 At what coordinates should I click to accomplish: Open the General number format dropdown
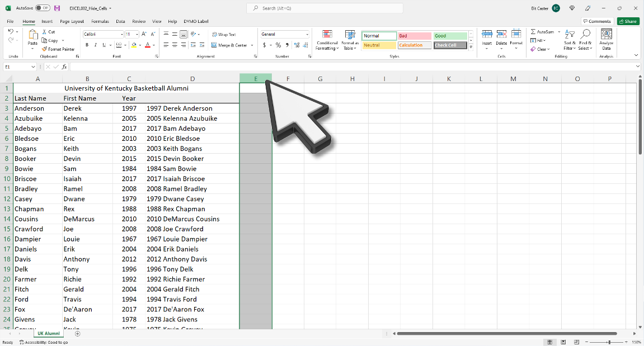click(307, 35)
